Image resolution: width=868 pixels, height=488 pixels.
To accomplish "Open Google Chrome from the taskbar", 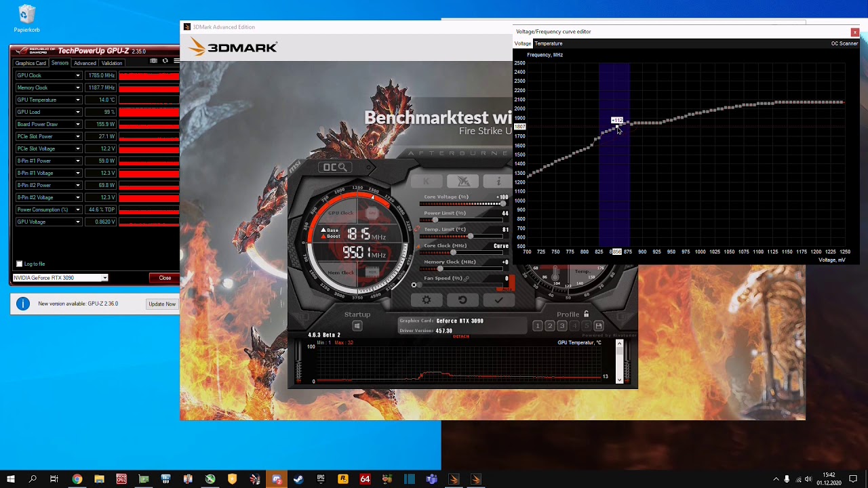I will coord(77,479).
